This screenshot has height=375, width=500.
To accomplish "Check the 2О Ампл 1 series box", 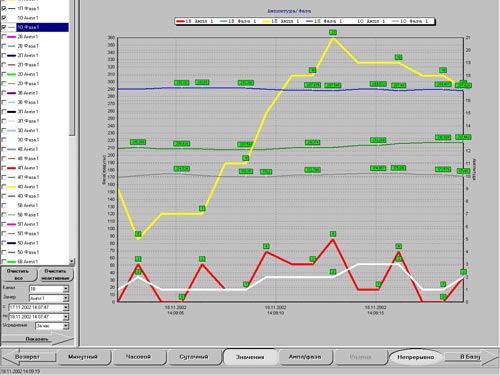I will 4,74.
